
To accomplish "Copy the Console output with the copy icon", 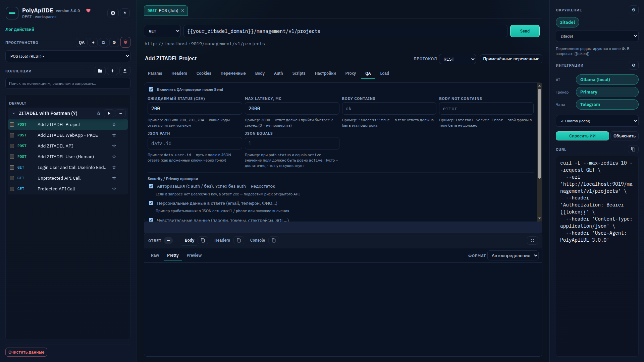I will pos(274,240).
